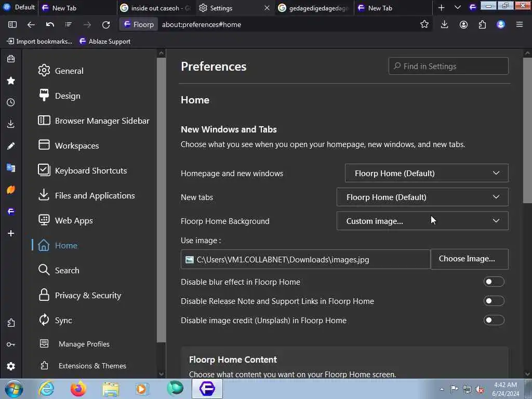Focus the Find in Settings search box

click(448, 66)
